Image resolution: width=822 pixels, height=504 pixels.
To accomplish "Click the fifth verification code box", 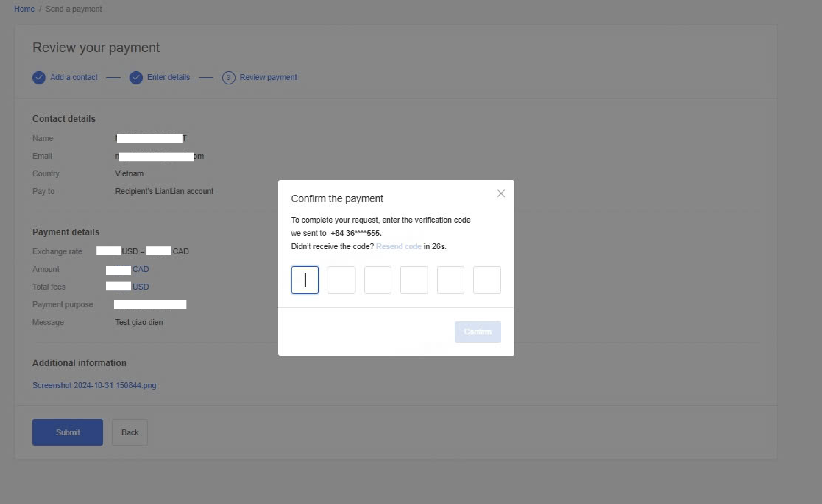I will [450, 280].
